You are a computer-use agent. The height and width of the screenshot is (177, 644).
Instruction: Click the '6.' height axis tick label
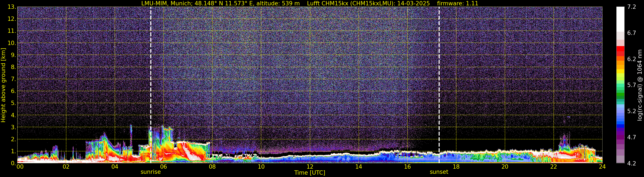point(13,91)
